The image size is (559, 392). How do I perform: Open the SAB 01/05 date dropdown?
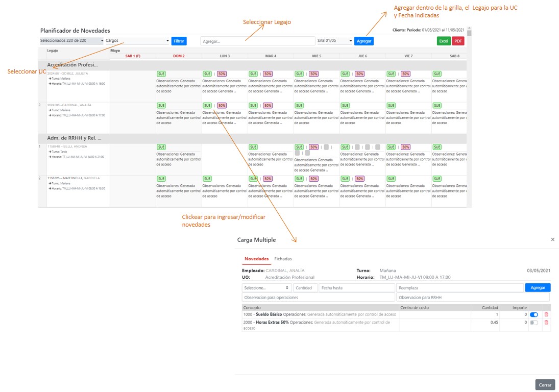tap(334, 41)
